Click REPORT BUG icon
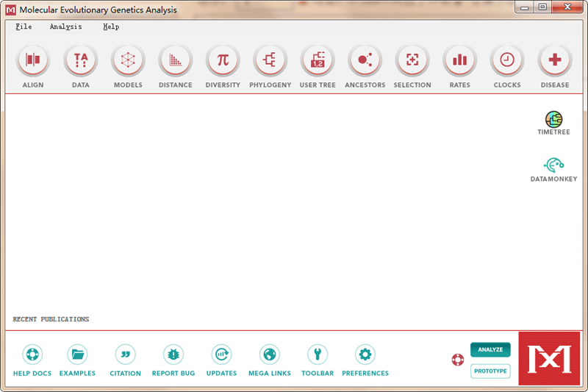 pyautogui.click(x=173, y=354)
